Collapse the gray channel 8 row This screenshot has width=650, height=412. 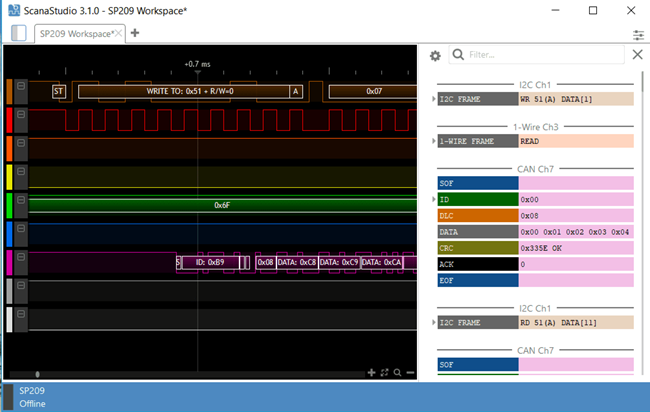point(21,286)
